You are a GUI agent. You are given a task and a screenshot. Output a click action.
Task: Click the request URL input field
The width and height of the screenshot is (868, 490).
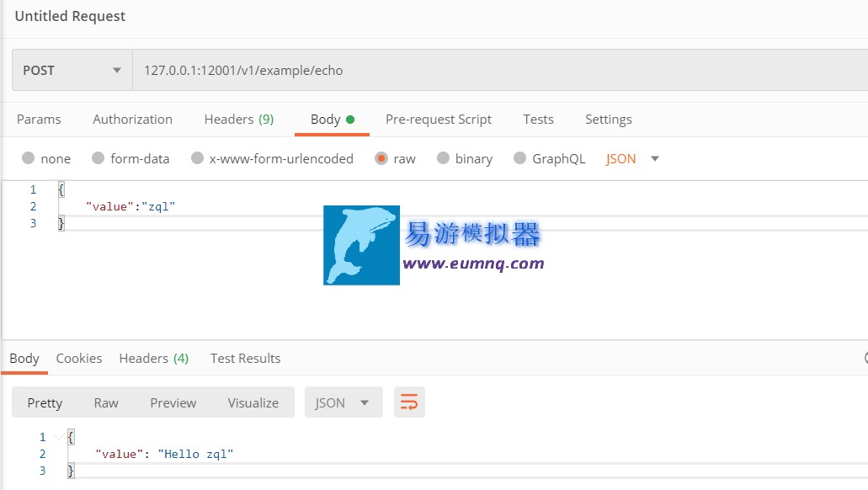coord(500,71)
